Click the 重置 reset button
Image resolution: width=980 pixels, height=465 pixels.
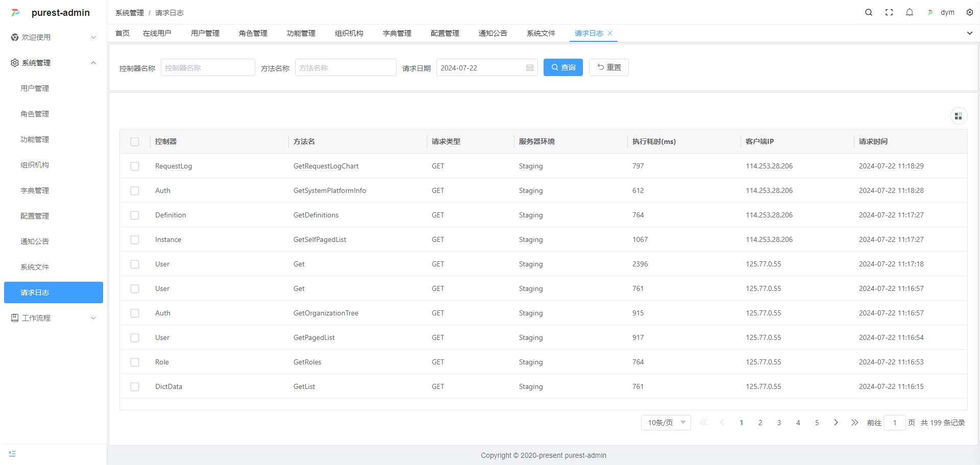pos(609,67)
